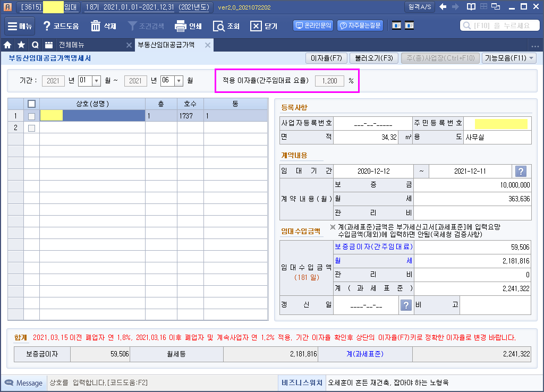Open 온라인문의 online inquiry
The width and height of the screenshot is (544, 392).
tap(313, 25)
